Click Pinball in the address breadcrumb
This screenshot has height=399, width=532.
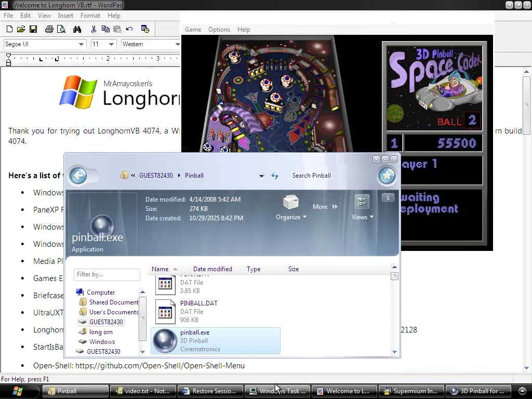[194, 176]
